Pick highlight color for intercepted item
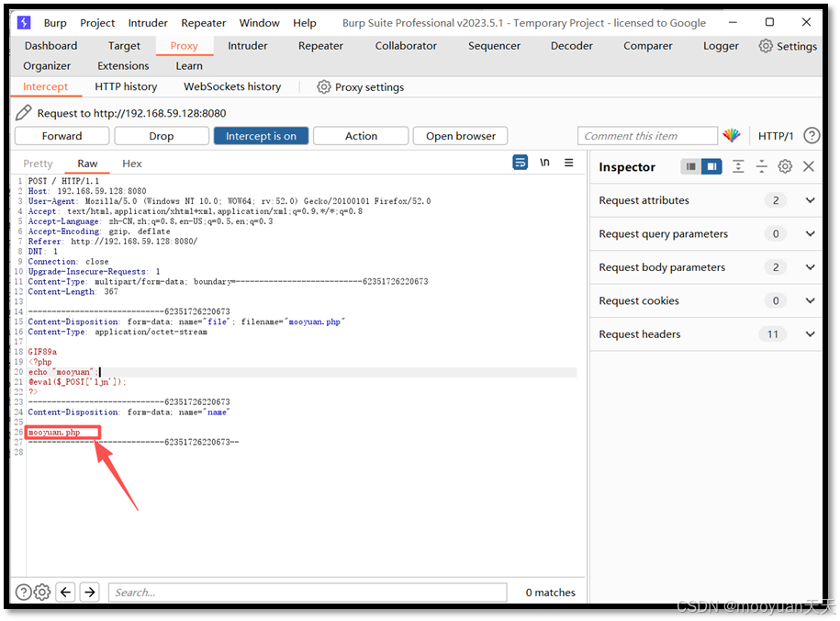Viewport: 840px width, 621px height. point(732,136)
